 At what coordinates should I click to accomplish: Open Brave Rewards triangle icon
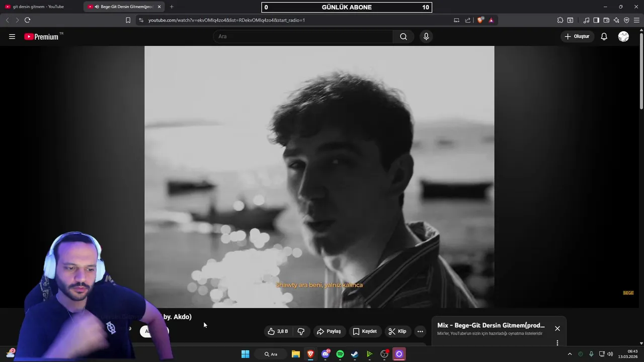[491, 20]
